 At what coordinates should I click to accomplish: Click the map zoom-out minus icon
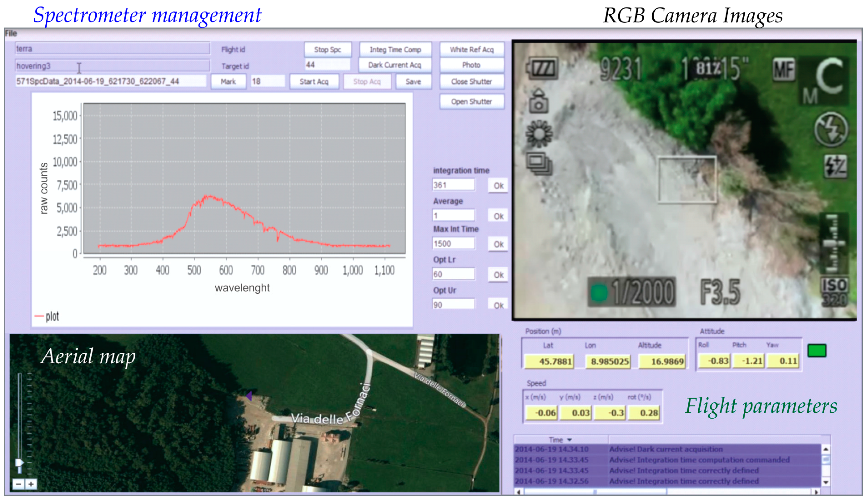tap(19, 484)
